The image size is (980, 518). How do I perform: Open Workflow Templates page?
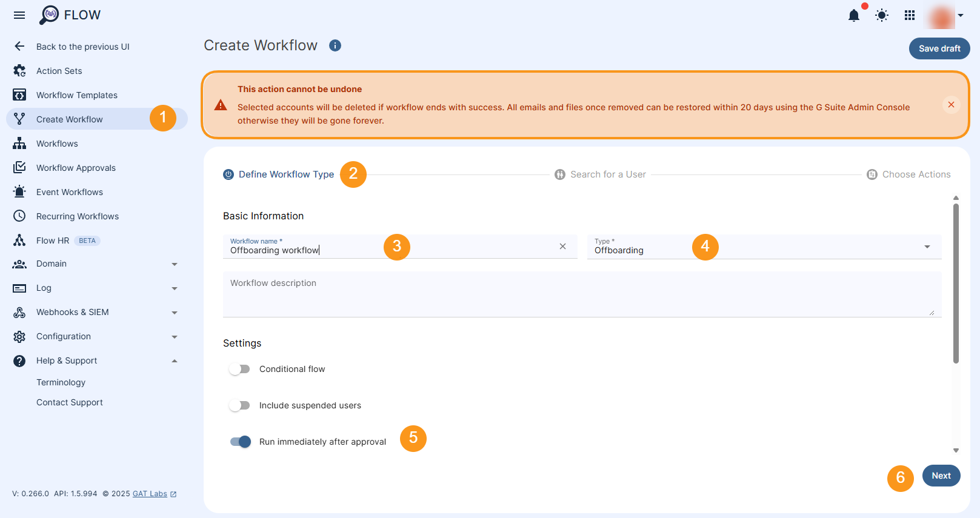[77, 95]
